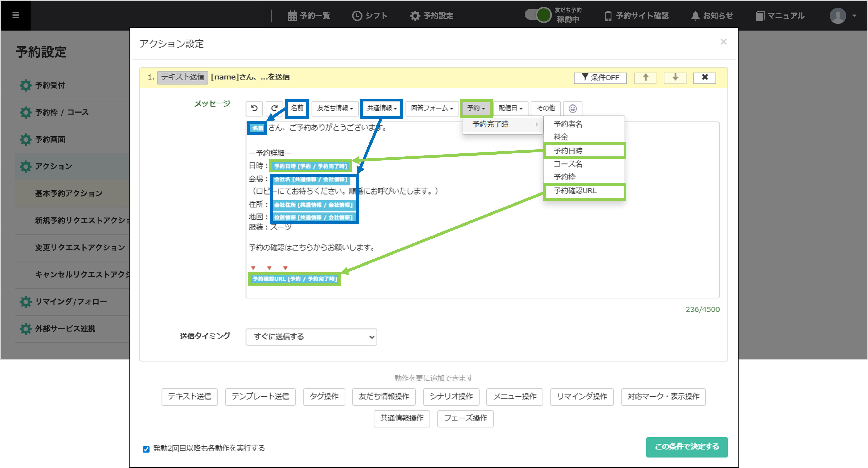Open the 予約 dropdown in toolbar
The height and width of the screenshot is (468, 868).
click(x=476, y=108)
